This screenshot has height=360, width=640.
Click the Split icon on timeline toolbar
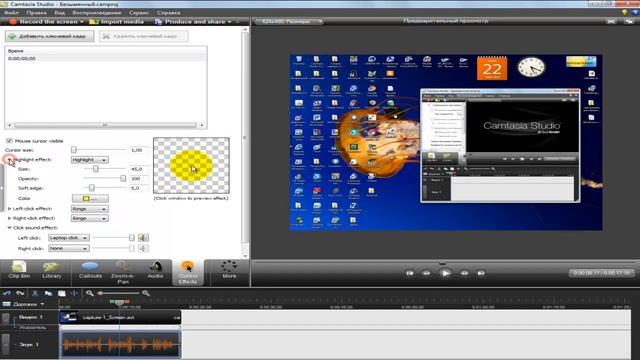point(74,293)
